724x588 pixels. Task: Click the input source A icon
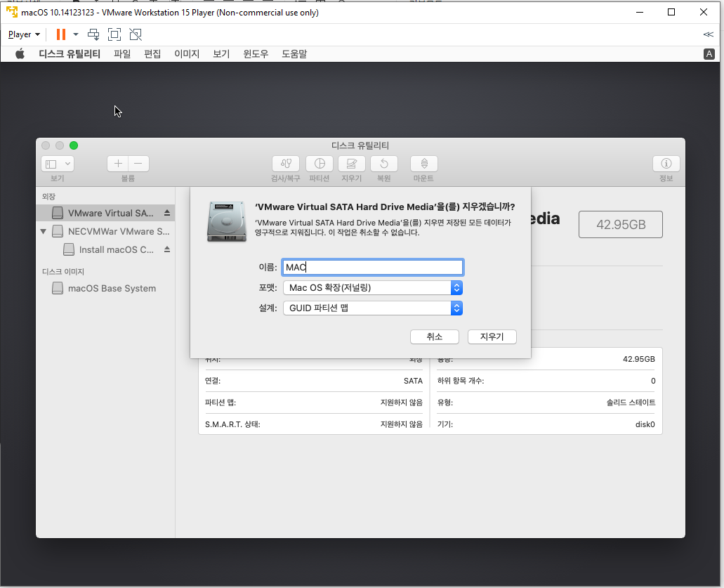point(709,54)
